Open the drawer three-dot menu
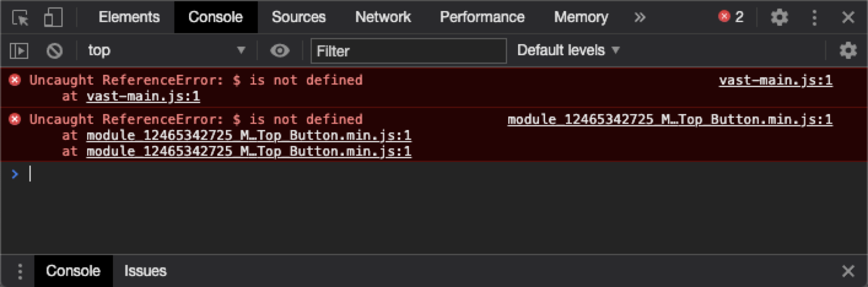 point(20,271)
